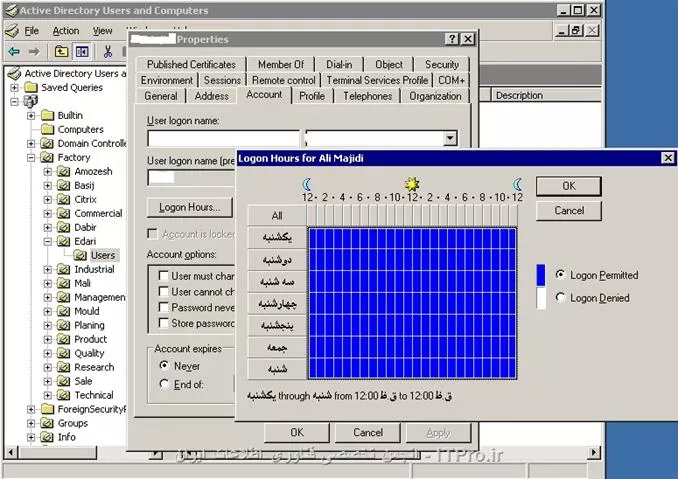The width and height of the screenshot is (678, 479).
Task: Select the Citrix OU icon
Action: tap(64, 200)
